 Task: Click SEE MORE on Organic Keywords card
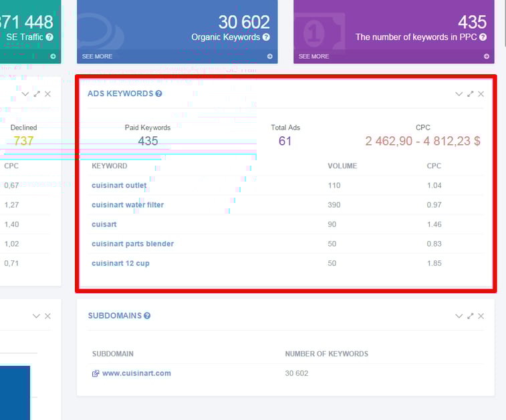[x=97, y=56]
